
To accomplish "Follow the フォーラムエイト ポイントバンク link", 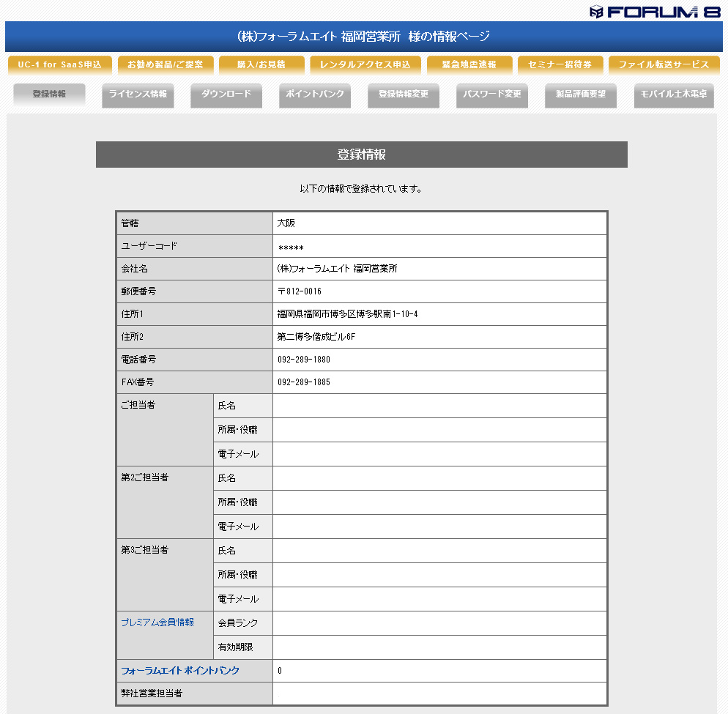I will coord(180,670).
